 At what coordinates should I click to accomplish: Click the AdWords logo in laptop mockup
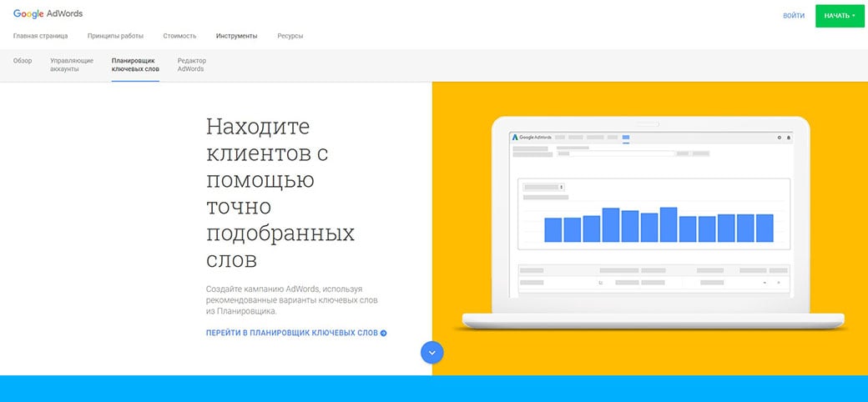tap(532, 137)
